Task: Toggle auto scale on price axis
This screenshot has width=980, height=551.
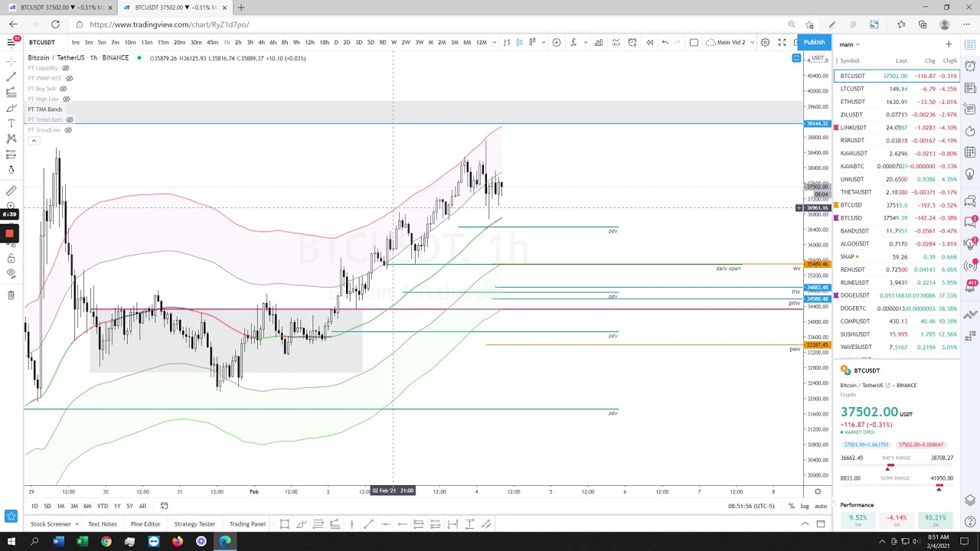Action: (x=821, y=506)
